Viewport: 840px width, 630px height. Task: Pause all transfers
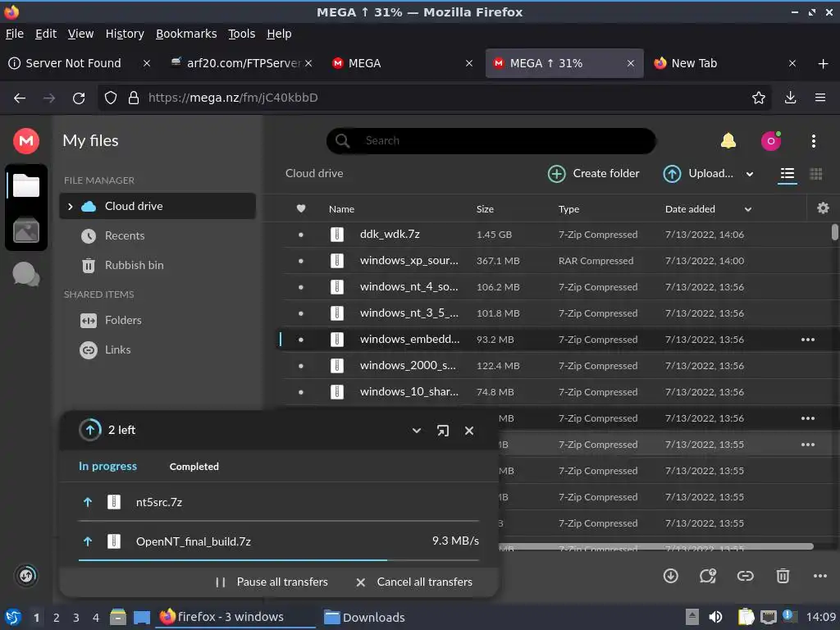click(272, 582)
